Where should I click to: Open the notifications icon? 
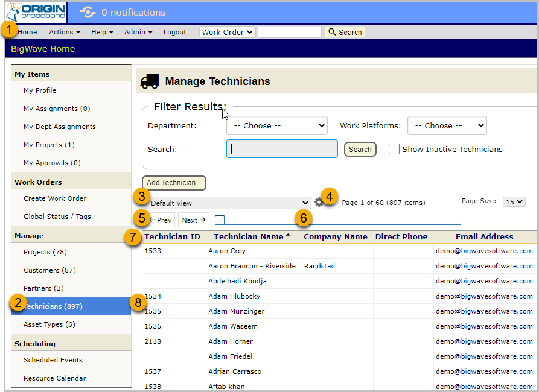pos(88,13)
